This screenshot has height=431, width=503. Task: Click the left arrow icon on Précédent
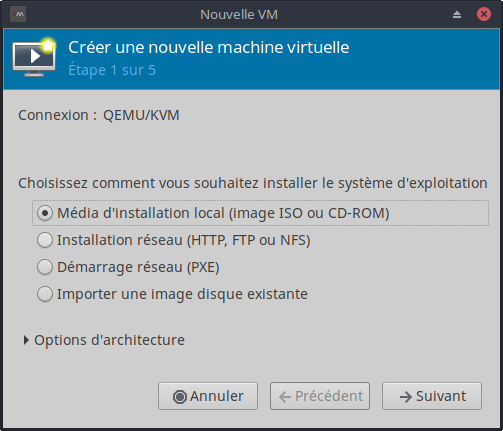point(285,397)
